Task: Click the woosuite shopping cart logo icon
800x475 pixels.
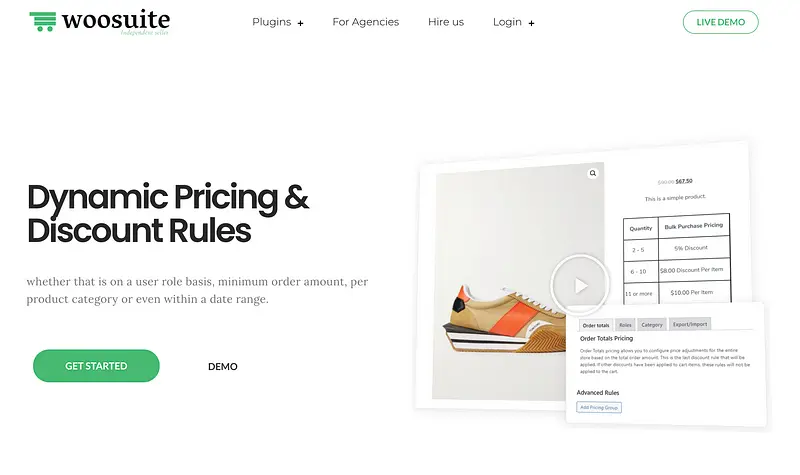Action: [x=43, y=21]
